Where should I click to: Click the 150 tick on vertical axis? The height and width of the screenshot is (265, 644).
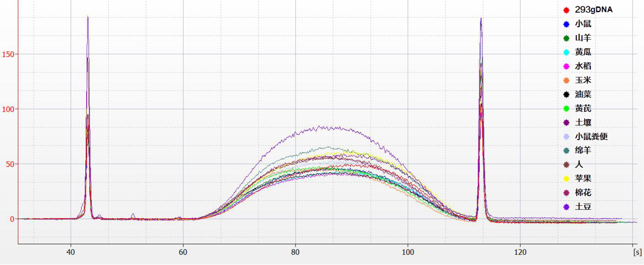tap(8, 54)
